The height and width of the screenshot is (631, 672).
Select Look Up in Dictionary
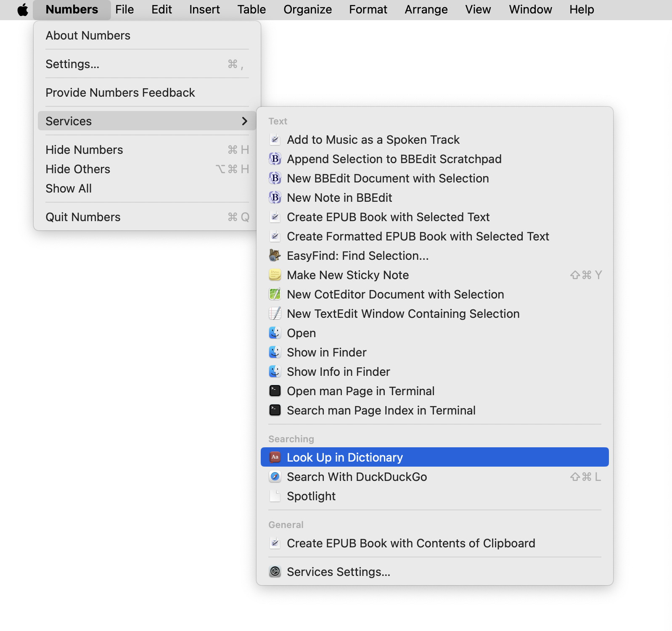435,457
